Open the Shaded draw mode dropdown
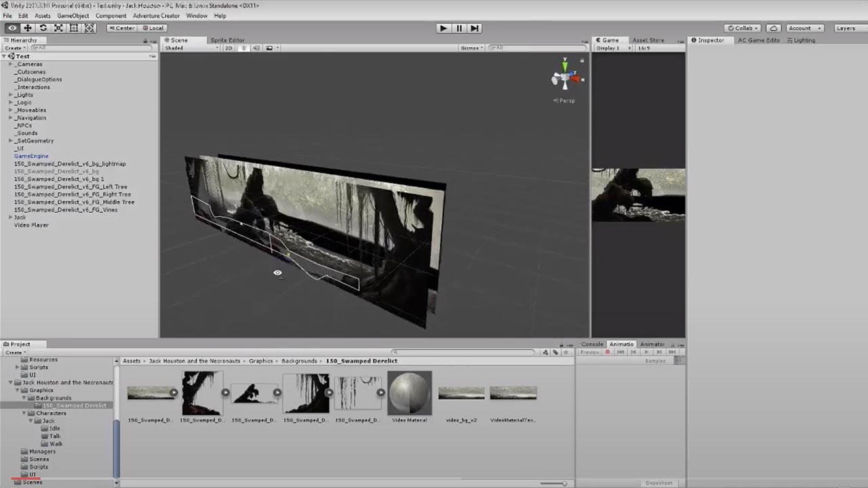 (192, 48)
